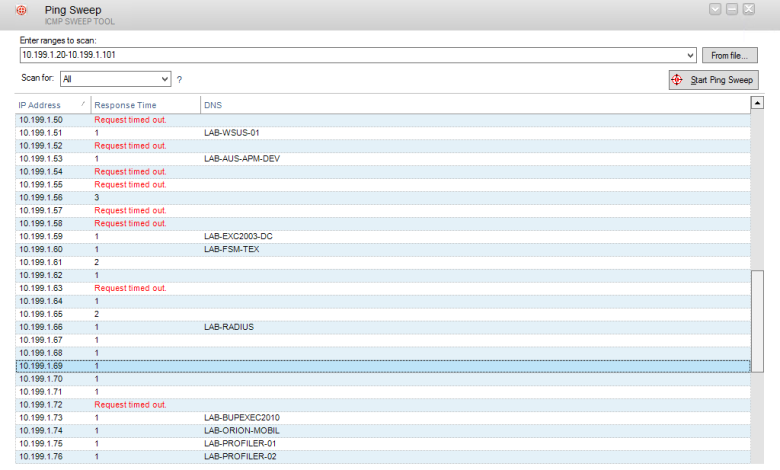Minimize the Ping Sweep window
The height and width of the screenshot is (470, 780).
pyautogui.click(x=733, y=9)
